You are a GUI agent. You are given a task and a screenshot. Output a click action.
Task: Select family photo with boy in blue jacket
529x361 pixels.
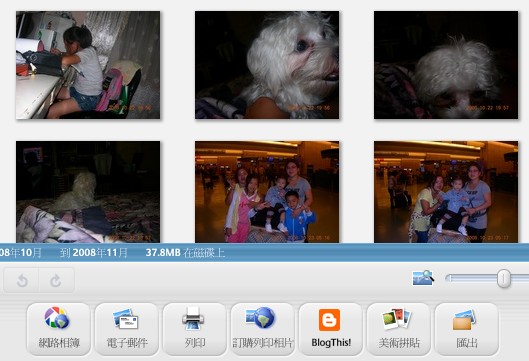click(267, 192)
